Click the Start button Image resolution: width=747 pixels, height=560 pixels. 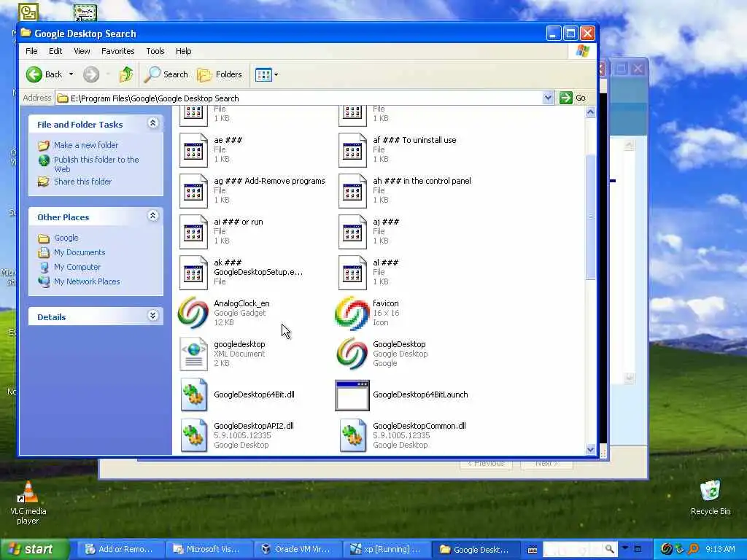pos(34,549)
